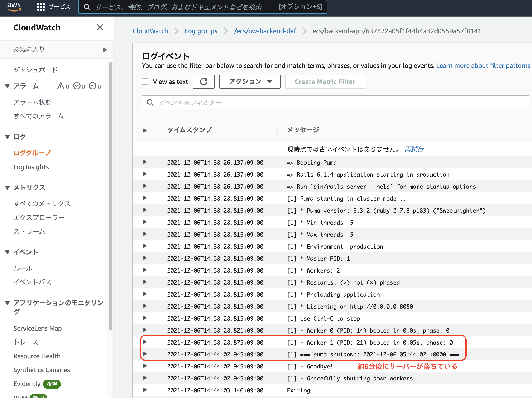Open the サービス grid menu icon
This screenshot has height=398, width=532.
41,7
